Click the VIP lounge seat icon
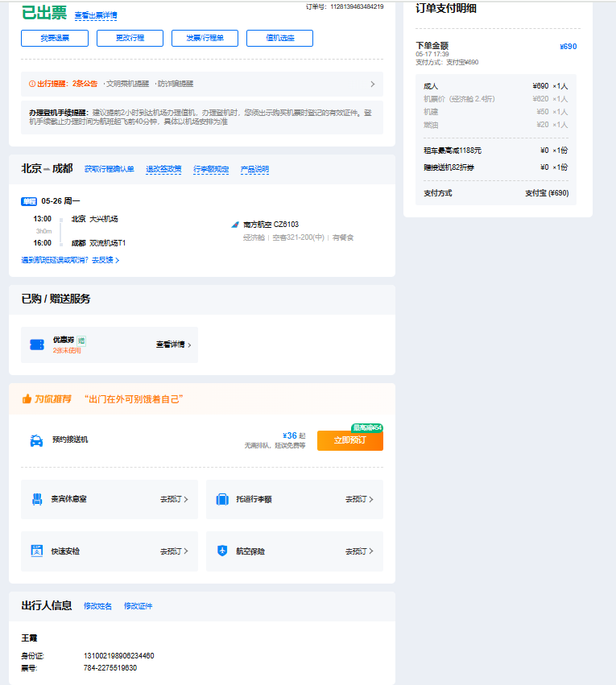616x685 pixels. (x=36, y=499)
